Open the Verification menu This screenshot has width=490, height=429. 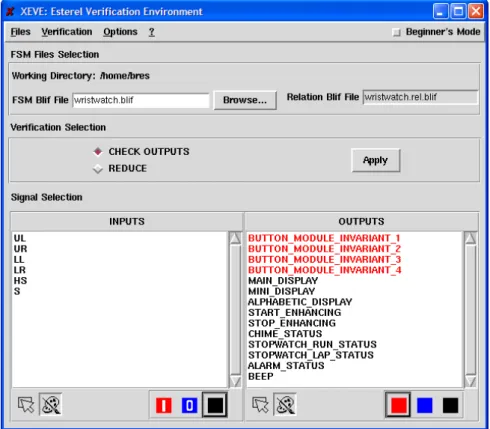(67, 32)
